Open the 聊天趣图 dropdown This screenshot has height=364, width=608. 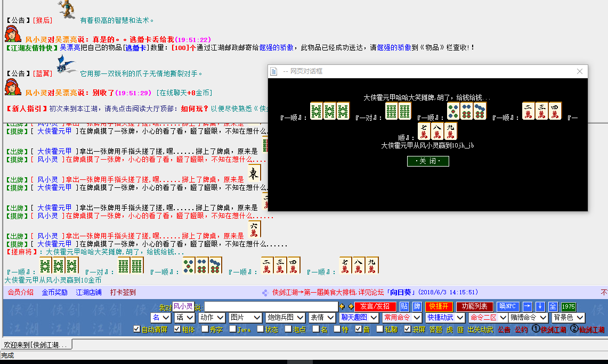[x=359, y=318]
